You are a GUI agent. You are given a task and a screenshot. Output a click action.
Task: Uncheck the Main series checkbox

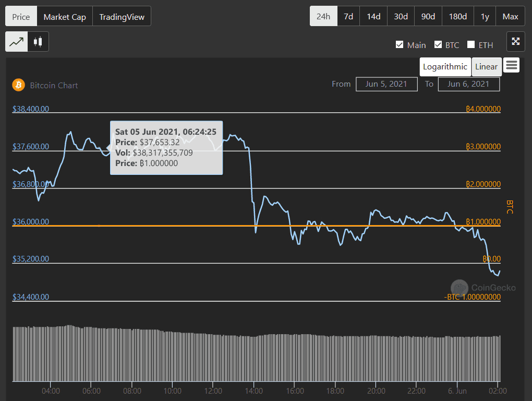click(x=400, y=45)
